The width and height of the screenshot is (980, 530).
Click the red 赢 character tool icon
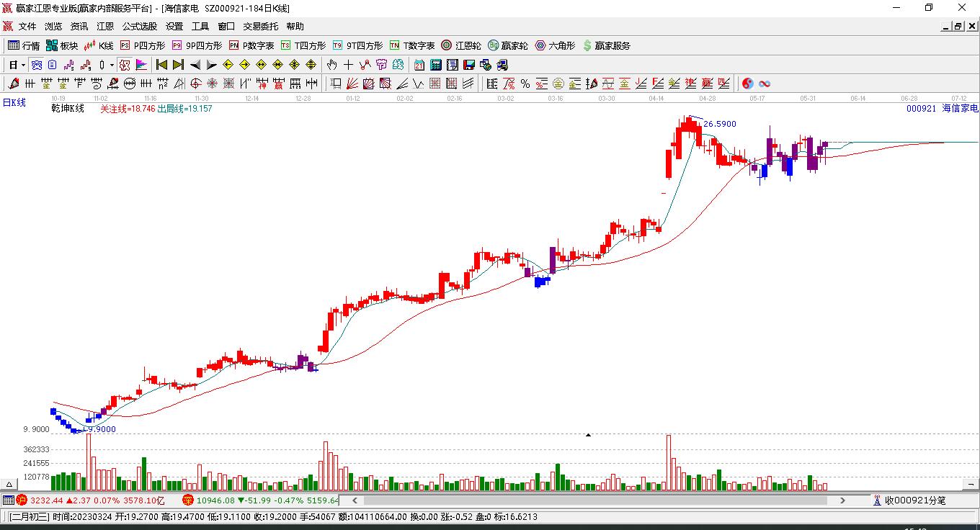pyautogui.click(x=279, y=84)
